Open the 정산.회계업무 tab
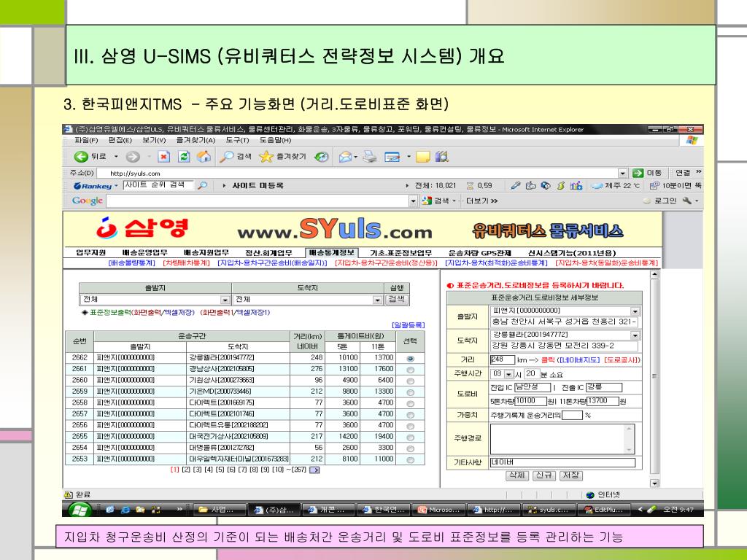 (x=268, y=253)
